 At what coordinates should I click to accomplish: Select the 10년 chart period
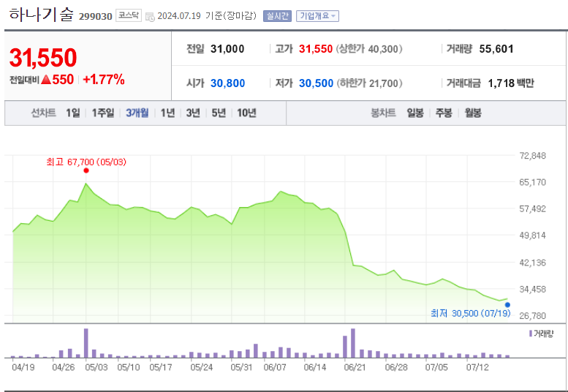(x=247, y=113)
